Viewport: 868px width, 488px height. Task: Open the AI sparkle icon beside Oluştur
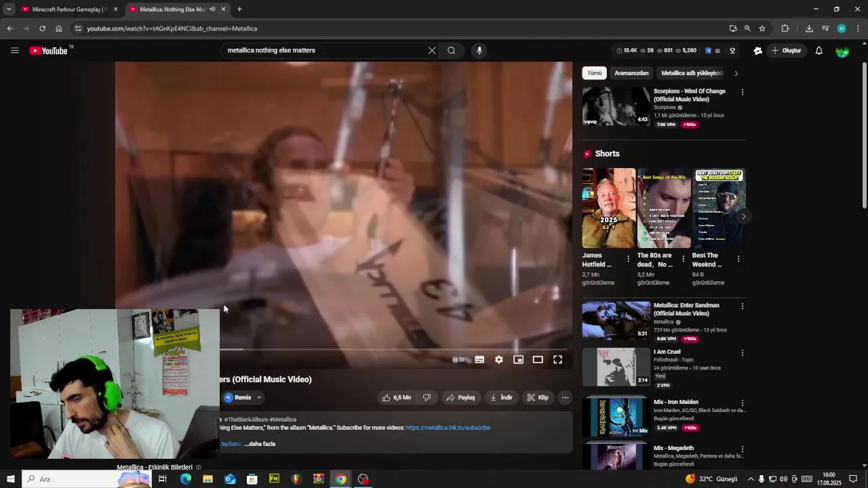tap(758, 51)
